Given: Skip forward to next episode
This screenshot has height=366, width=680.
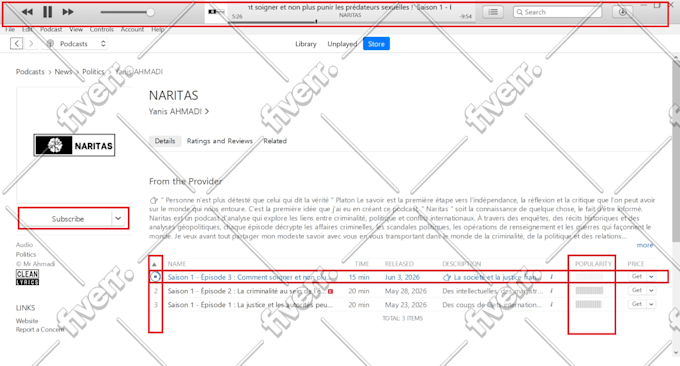Looking at the screenshot, I should 68,12.
